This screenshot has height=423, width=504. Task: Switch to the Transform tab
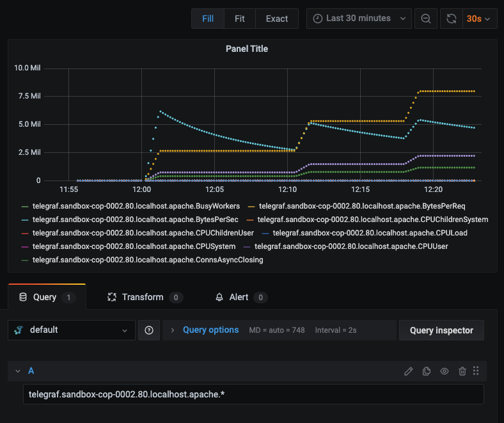point(145,297)
